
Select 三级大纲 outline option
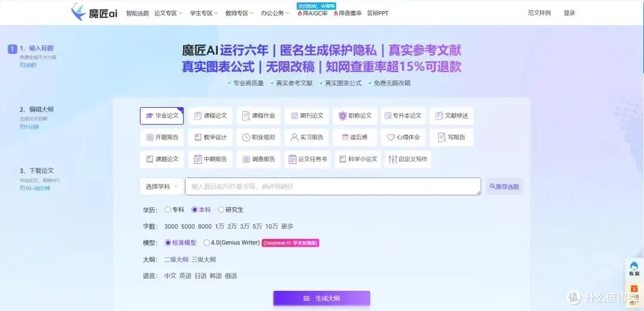203,259
